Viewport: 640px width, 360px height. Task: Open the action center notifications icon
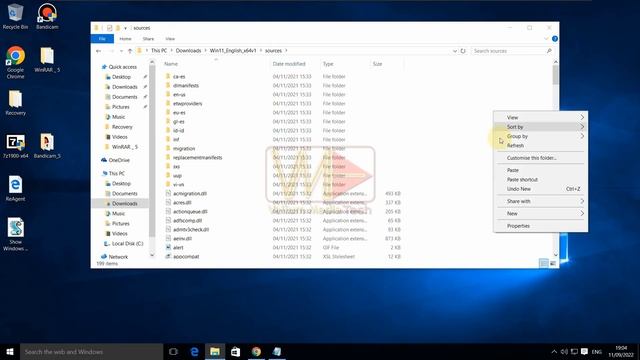584,351
